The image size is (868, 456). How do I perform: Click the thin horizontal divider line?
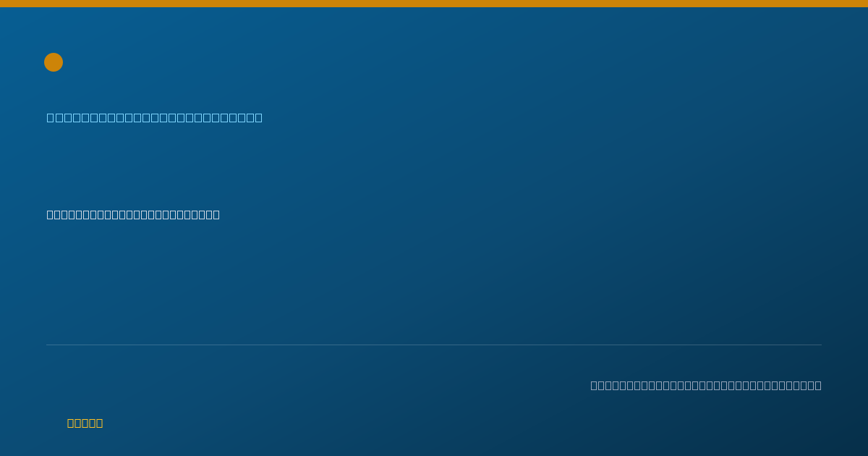coord(434,345)
